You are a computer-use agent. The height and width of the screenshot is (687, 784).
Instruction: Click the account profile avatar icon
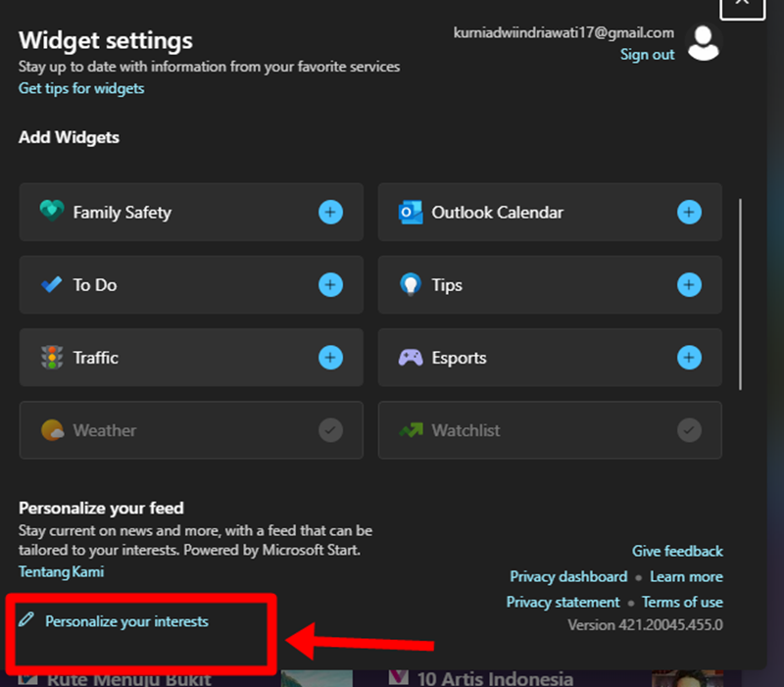click(x=704, y=42)
